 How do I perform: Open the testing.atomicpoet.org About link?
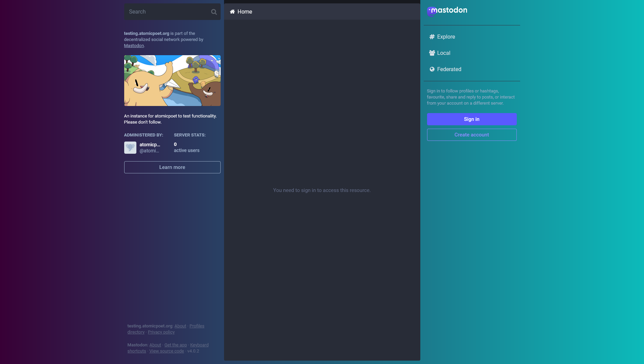(x=180, y=326)
